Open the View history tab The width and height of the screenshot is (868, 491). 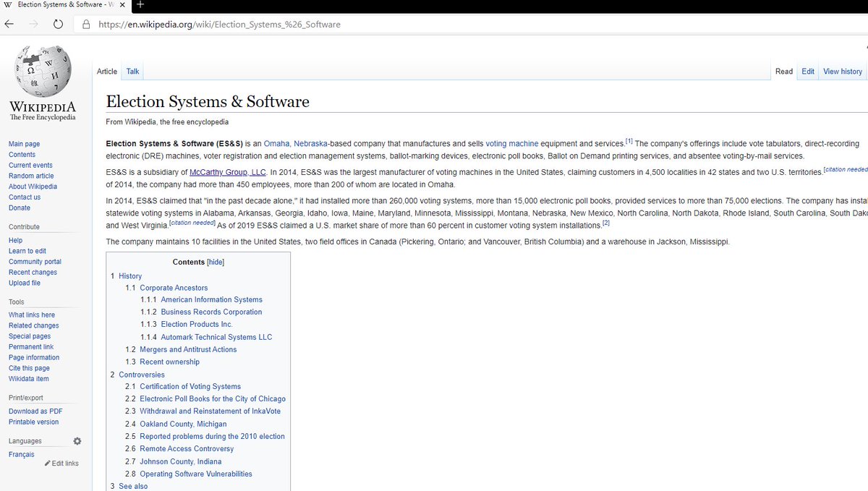[x=843, y=71]
